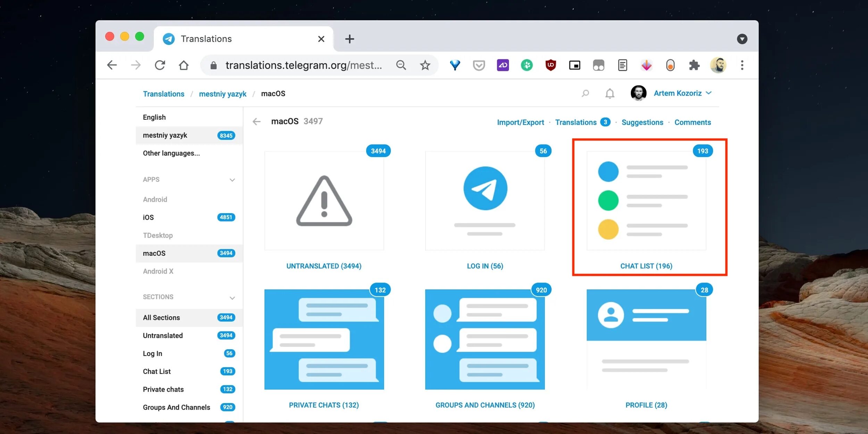Viewport: 868px width, 434px height.
Task: Open Groups And Channels in sidebar
Action: [189, 407]
